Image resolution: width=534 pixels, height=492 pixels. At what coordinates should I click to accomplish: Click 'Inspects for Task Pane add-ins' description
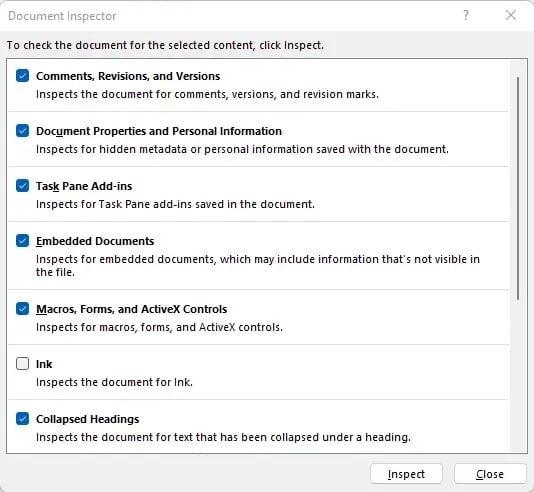[x=175, y=204]
